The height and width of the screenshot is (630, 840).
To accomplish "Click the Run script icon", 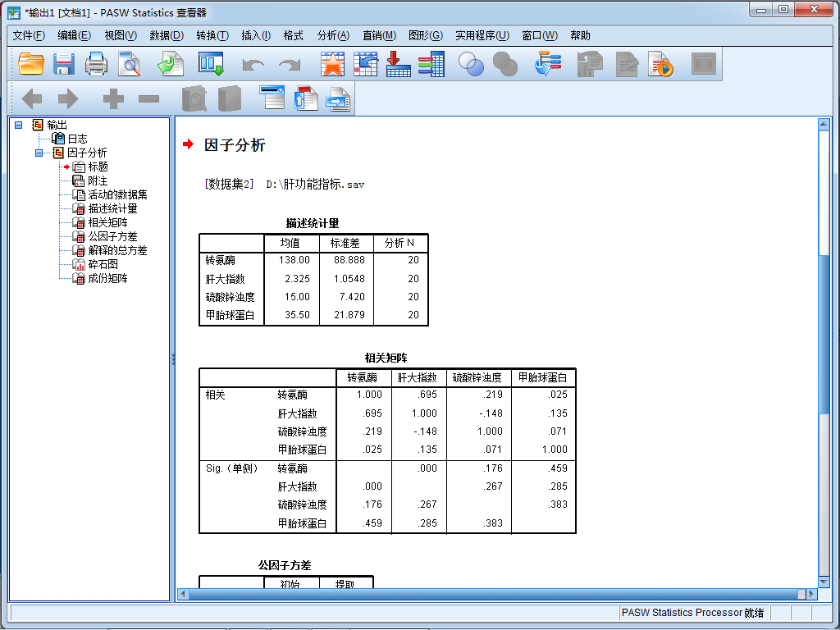I will coord(660,64).
